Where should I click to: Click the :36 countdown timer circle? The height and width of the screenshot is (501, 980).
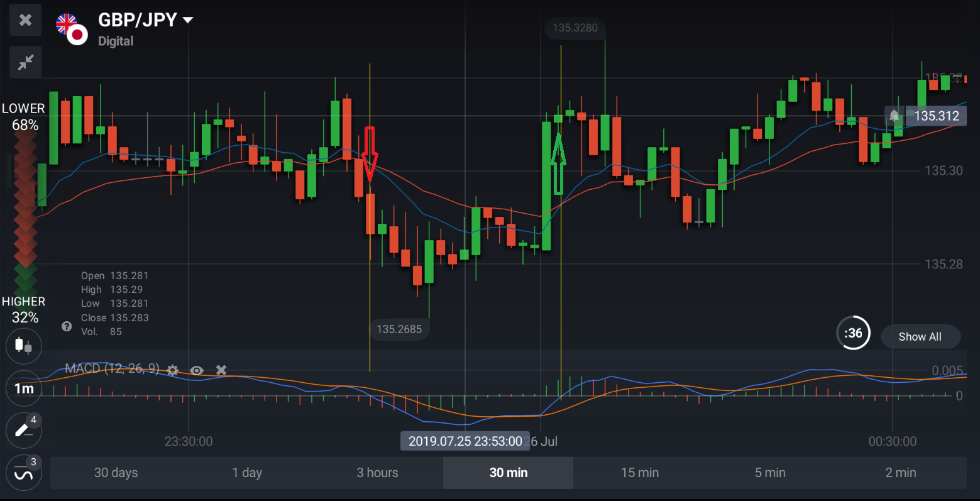pos(853,333)
